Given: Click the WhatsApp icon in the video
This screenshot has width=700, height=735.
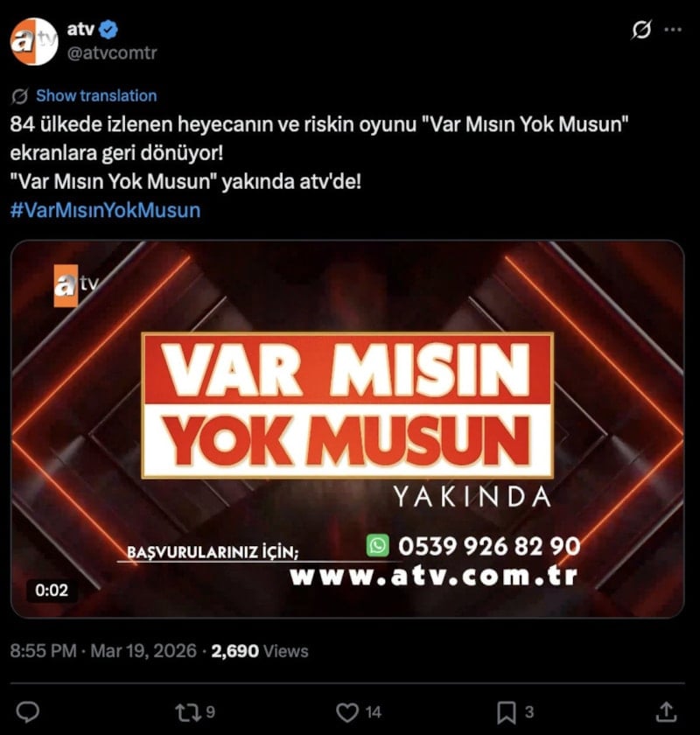Looking at the screenshot, I should [377, 545].
